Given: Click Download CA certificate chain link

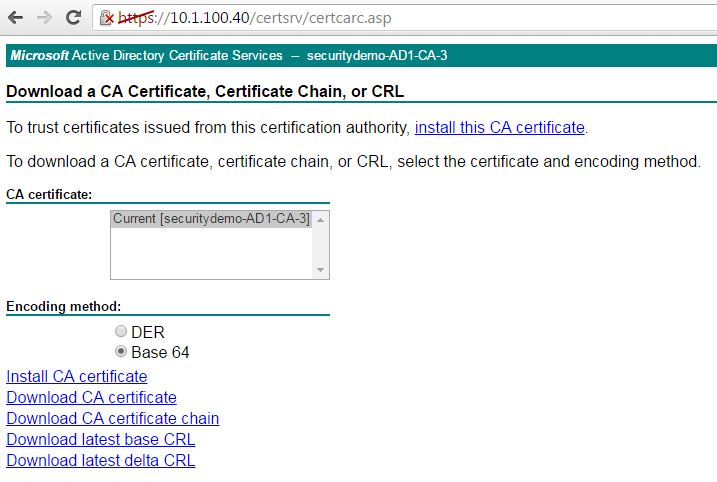Looking at the screenshot, I should (x=113, y=418).
